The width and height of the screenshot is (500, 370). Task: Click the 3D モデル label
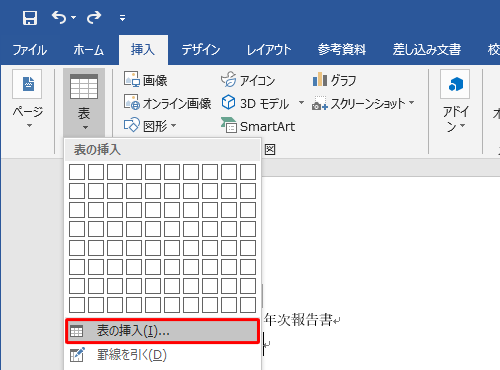coord(264,104)
